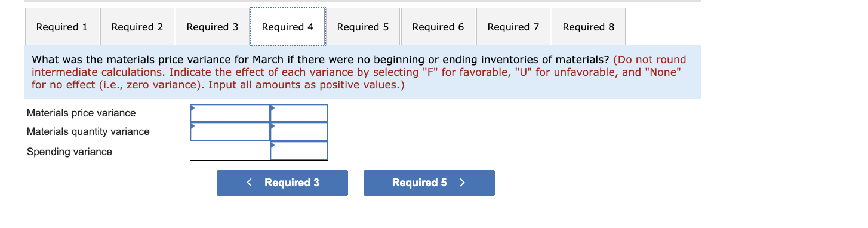Open the Required 6 tab
The image size is (868, 228).
[438, 27]
